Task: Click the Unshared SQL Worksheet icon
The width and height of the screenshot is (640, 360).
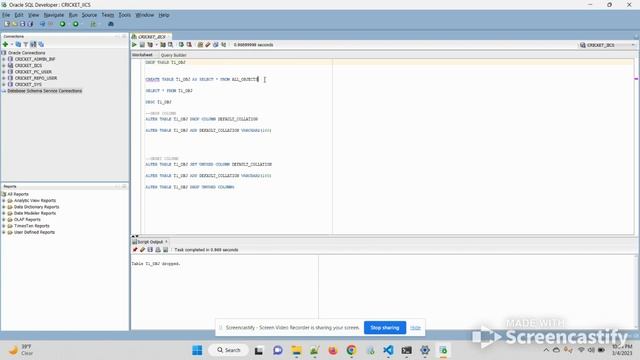Action: [x=200, y=45]
